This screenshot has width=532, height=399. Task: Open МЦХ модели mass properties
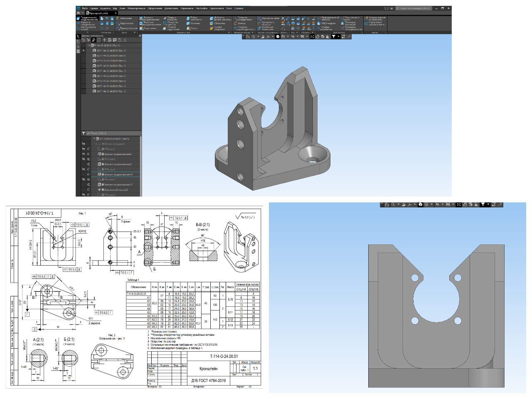pyautogui.click(x=326, y=23)
